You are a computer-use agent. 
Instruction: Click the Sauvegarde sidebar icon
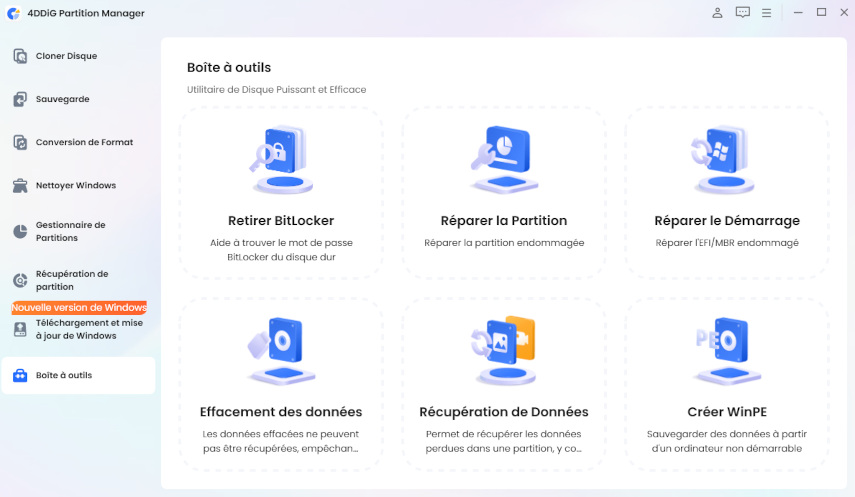(20, 99)
